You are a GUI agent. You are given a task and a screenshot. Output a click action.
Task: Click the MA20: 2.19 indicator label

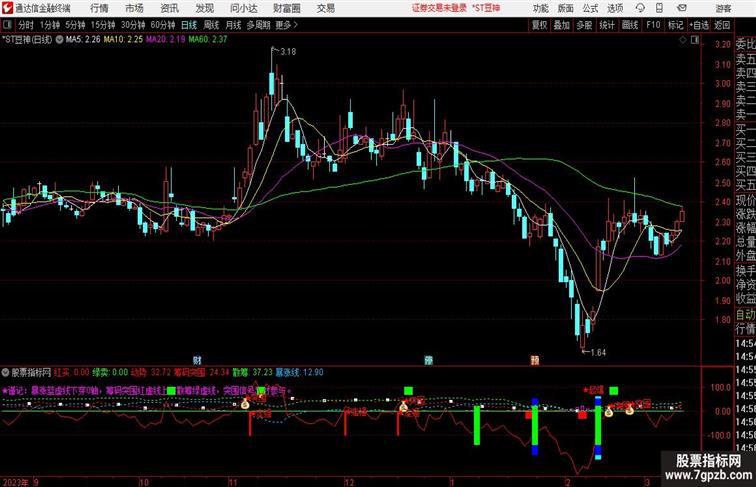[x=166, y=40]
